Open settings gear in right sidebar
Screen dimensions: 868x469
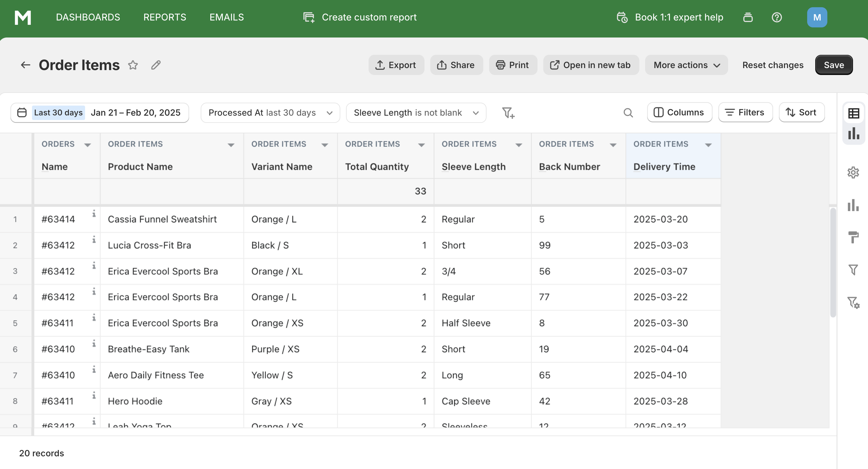(853, 172)
